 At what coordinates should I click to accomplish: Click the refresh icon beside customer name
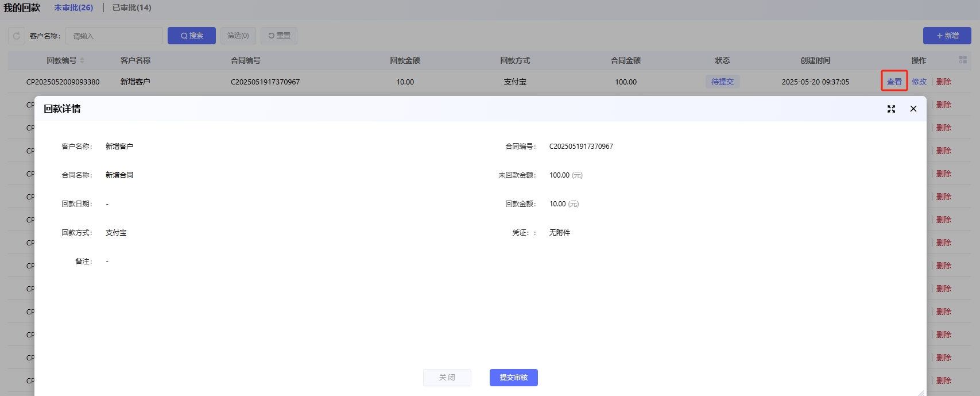[17, 36]
